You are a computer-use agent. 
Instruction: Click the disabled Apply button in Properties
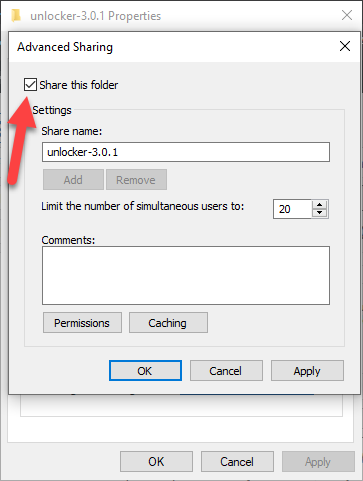tap(318, 462)
